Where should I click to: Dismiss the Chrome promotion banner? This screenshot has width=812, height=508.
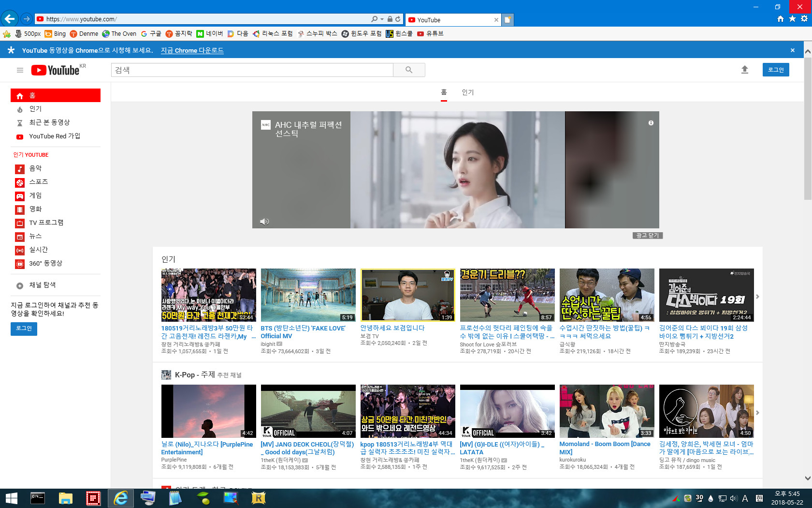pyautogui.click(x=793, y=50)
